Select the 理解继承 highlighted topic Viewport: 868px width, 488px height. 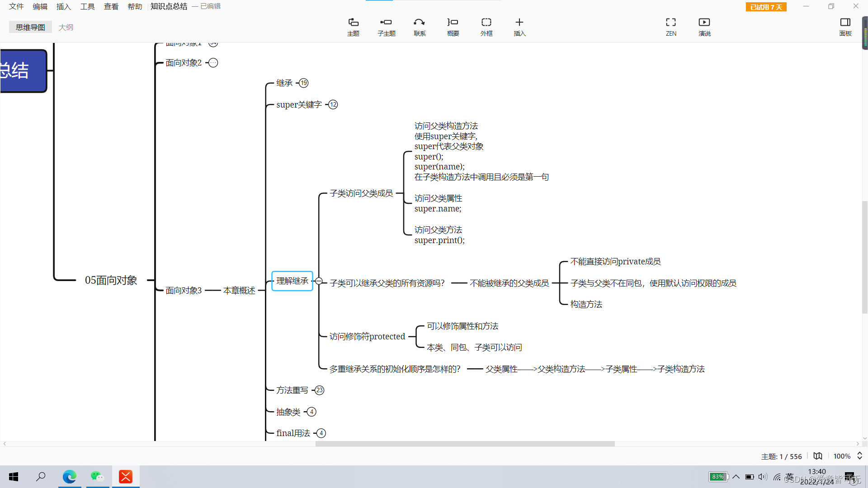[x=292, y=281]
